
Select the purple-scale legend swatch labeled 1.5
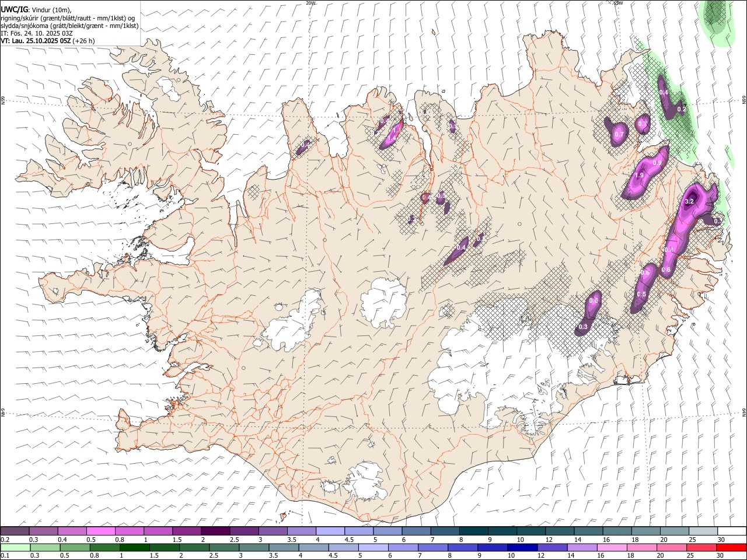pos(187,531)
